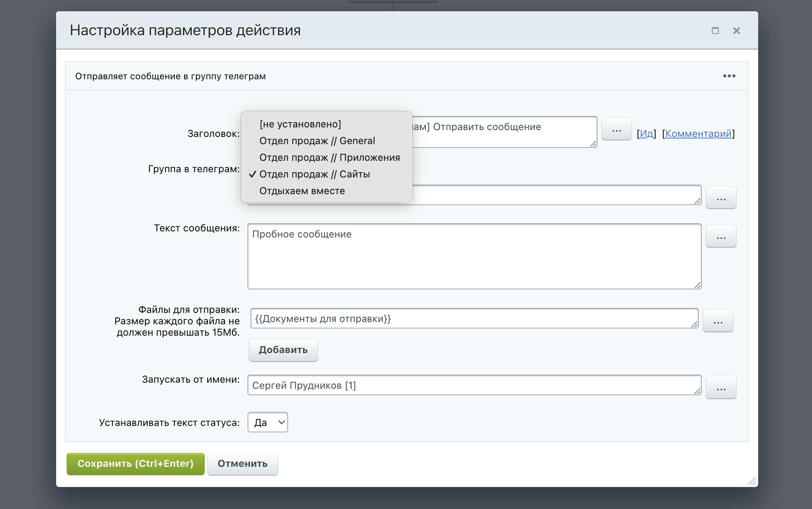Open value picker beside message text field
This screenshot has width=812, height=509.
point(721,237)
